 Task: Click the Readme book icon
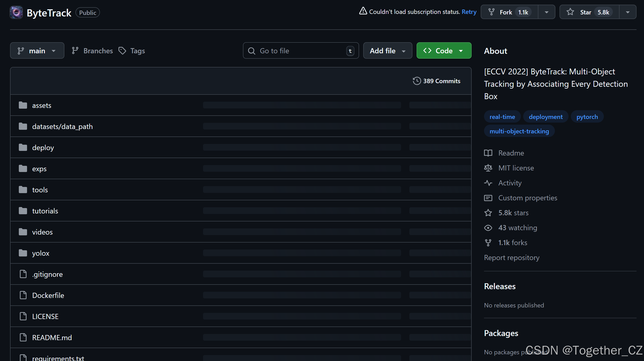pyautogui.click(x=488, y=153)
